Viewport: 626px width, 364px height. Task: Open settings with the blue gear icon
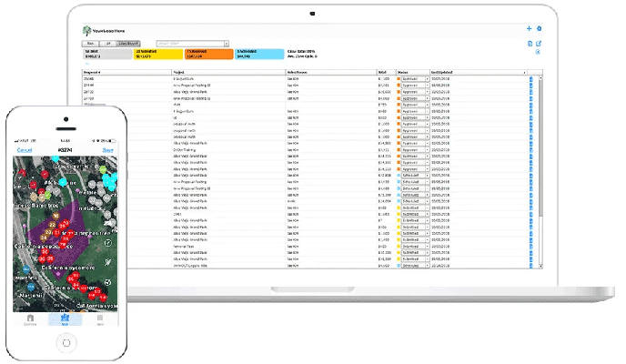pos(539,28)
